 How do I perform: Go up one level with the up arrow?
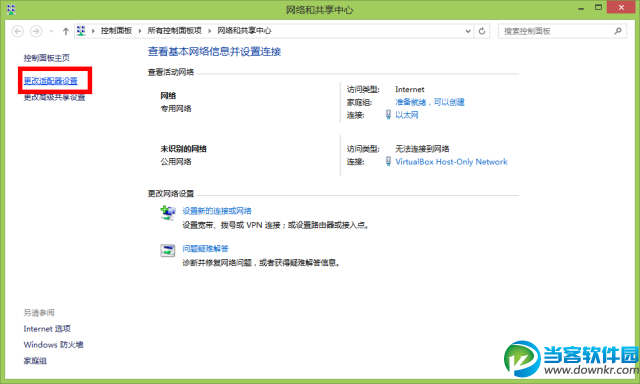65,31
